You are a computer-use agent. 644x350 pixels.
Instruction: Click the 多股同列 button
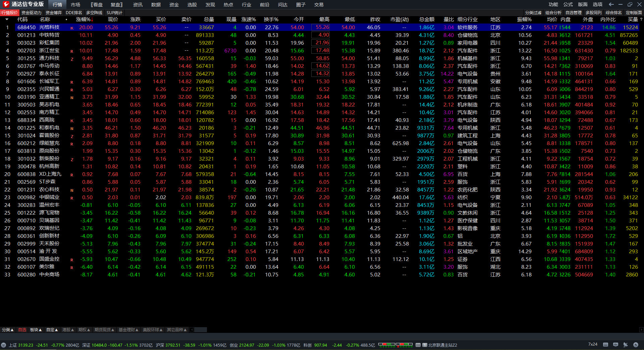pos(594,13)
